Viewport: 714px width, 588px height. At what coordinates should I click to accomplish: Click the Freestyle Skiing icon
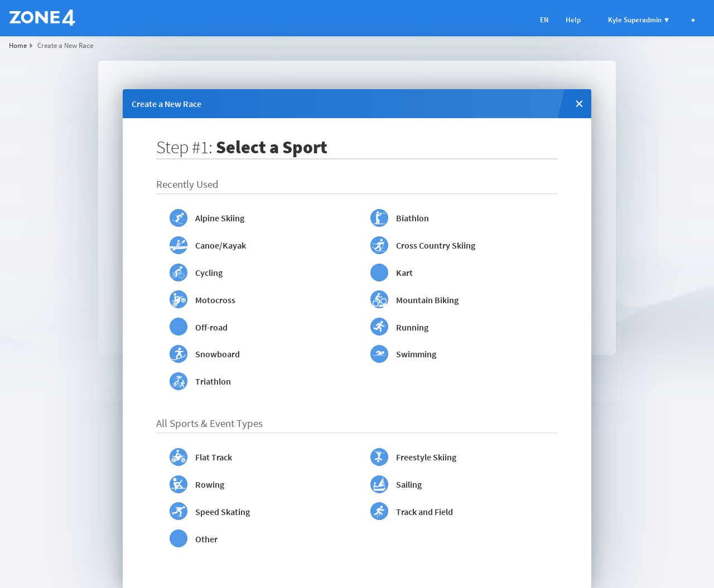[x=379, y=457]
